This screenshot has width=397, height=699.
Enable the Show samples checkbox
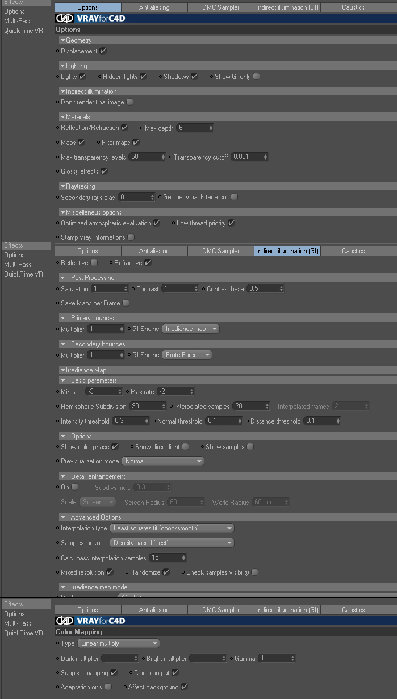[x=250, y=446]
